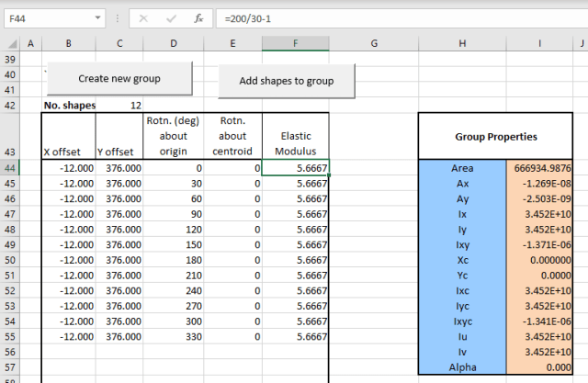Select the rotation value 330 cell

176,337
